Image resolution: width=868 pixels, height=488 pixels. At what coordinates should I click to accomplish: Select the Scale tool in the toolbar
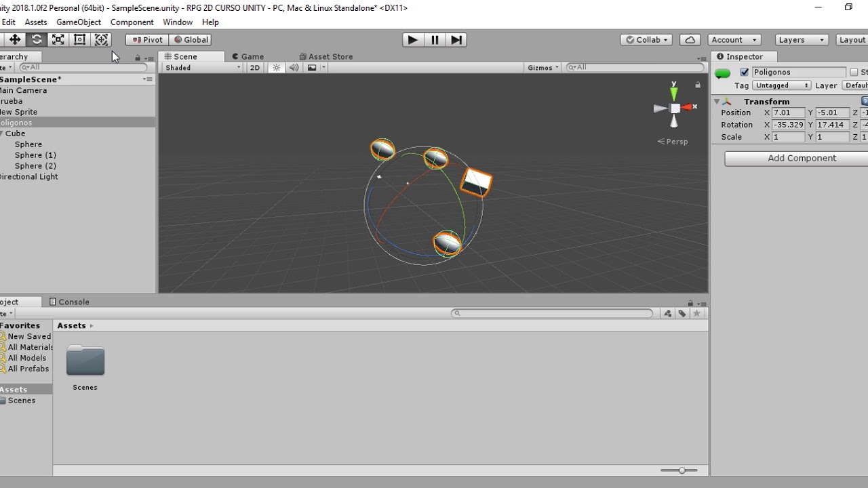tap(58, 40)
